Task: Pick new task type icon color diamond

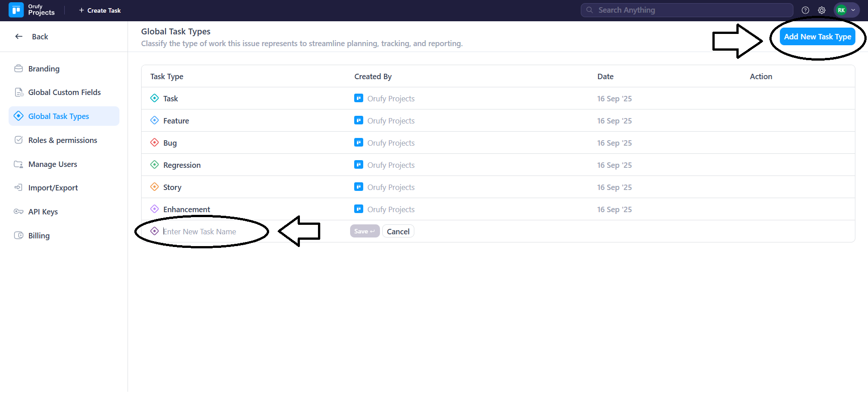Action: 155,231
